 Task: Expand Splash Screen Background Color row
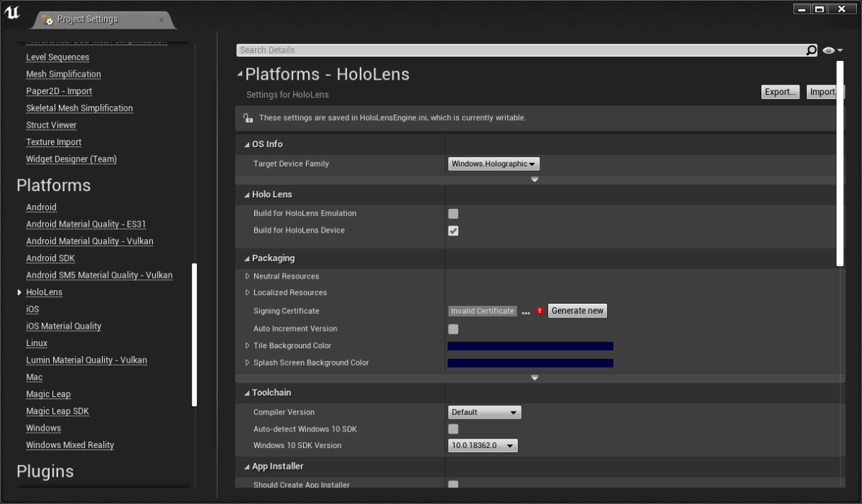coord(248,363)
